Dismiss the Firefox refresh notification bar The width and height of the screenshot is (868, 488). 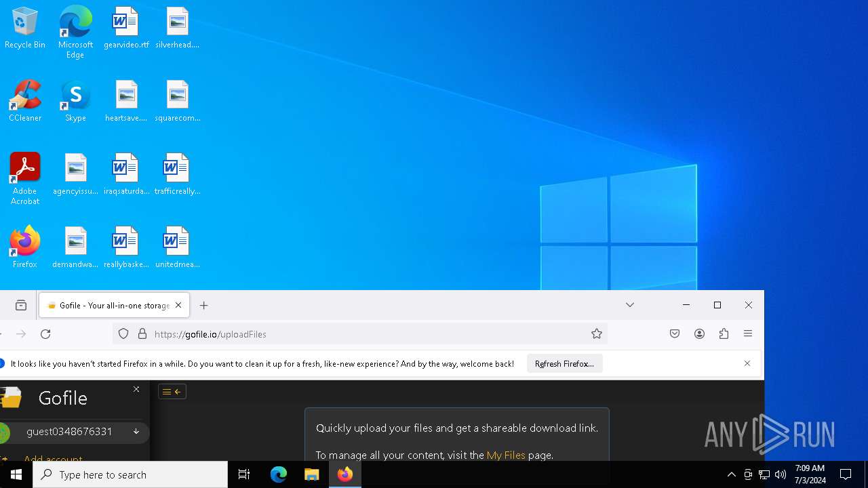(747, 363)
